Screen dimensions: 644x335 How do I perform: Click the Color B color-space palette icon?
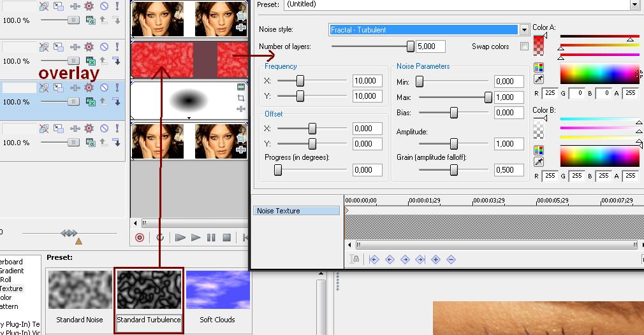pyautogui.click(x=539, y=150)
